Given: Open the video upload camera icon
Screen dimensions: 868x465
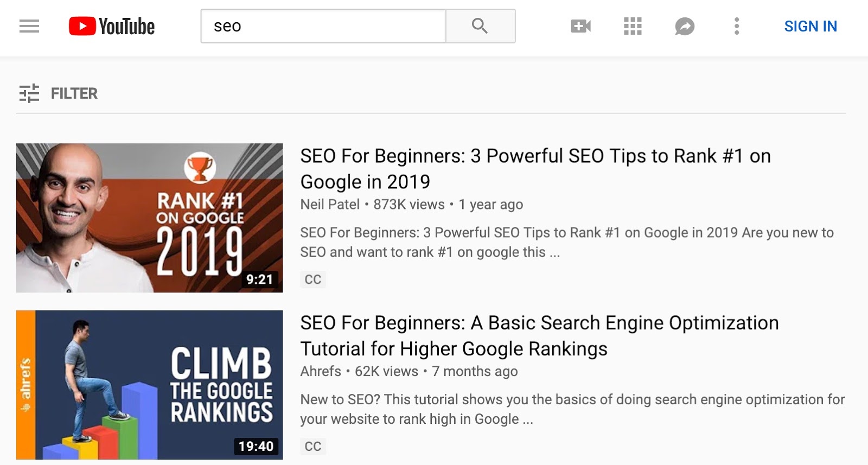Looking at the screenshot, I should pos(579,26).
